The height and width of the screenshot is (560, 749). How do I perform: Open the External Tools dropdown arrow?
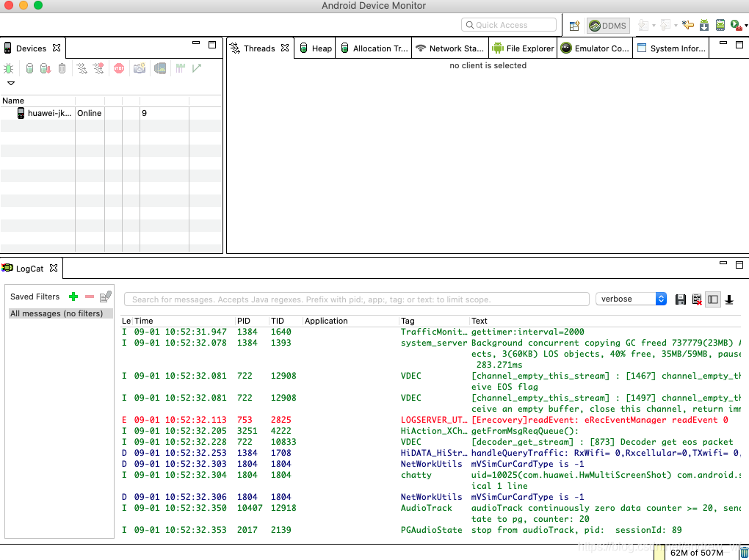746,25
